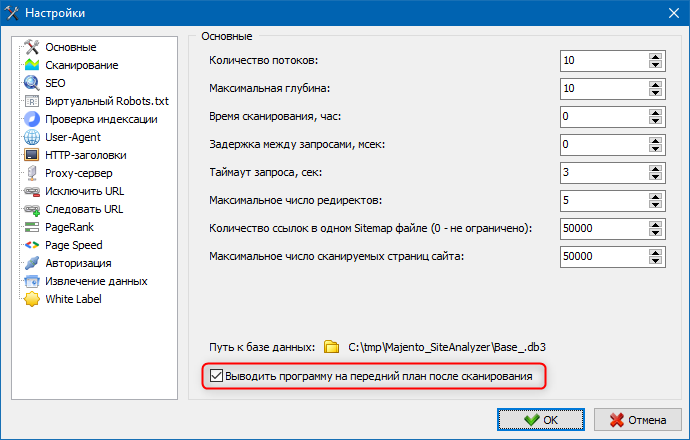Decrease Количество потоков value
Image resolution: width=690 pixels, height=440 pixels.
[x=655, y=65]
